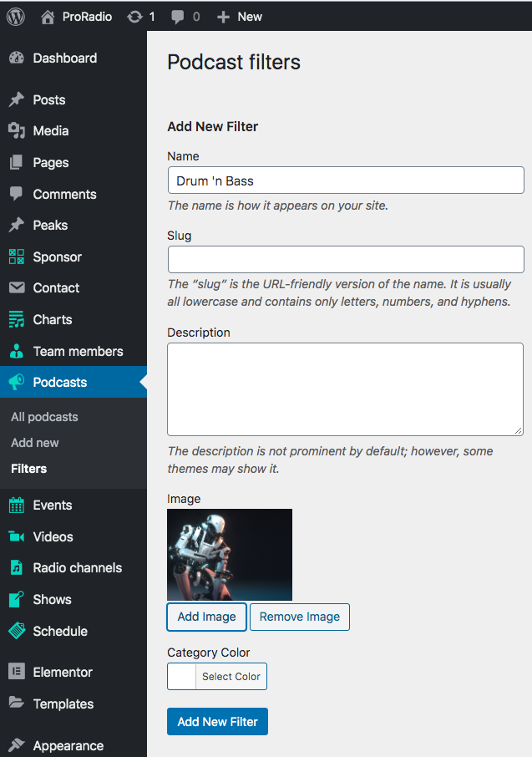Open All podcasts submenu item
Viewport: 532px width, 757px height.
tap(44, 417)
